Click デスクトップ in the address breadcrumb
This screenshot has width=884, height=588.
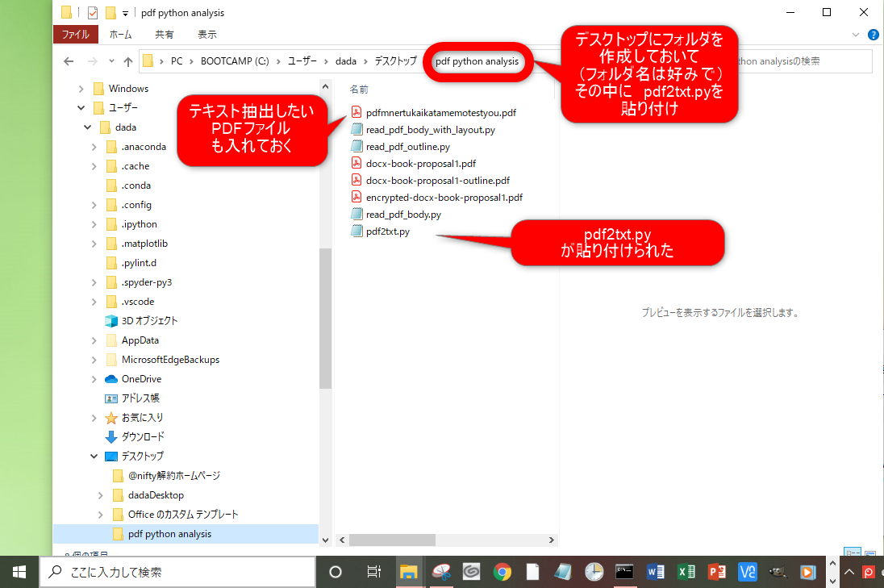click(396, 60)
